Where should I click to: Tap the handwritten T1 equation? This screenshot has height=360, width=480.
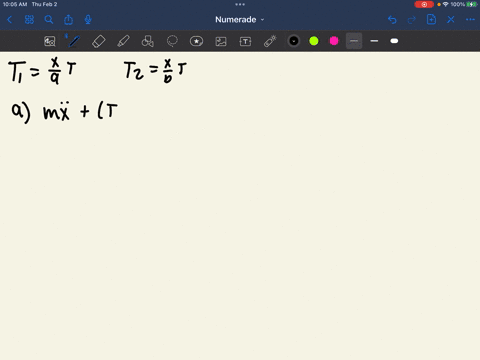pos(42,71)
